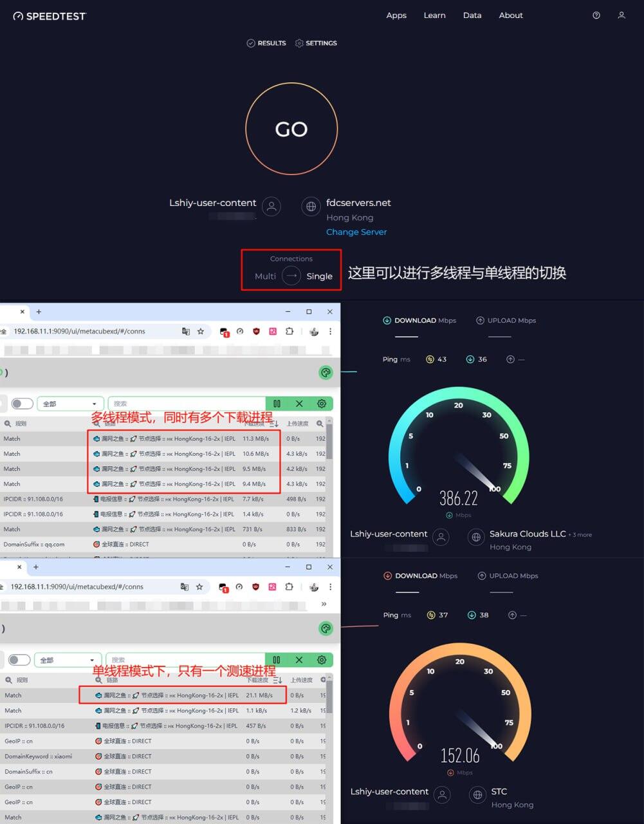644x824 pixels.
Task: Open the Apps menu
Action: coord(396,15)
